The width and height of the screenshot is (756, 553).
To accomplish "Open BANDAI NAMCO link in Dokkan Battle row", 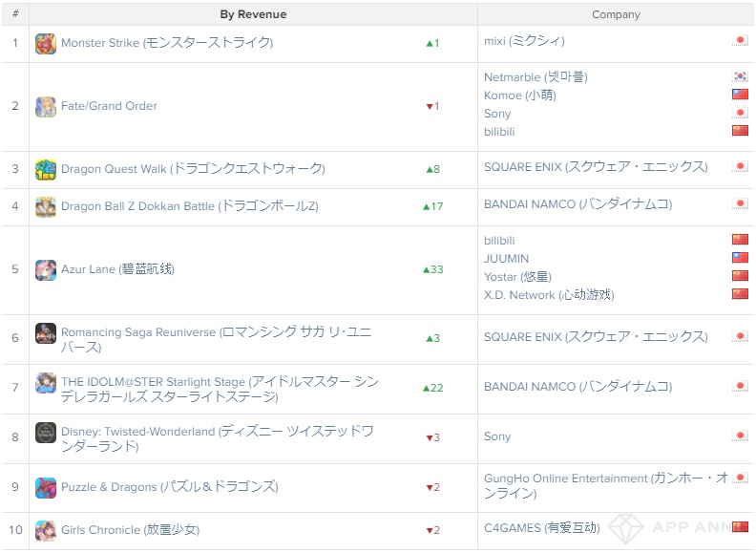I will 578,204.
